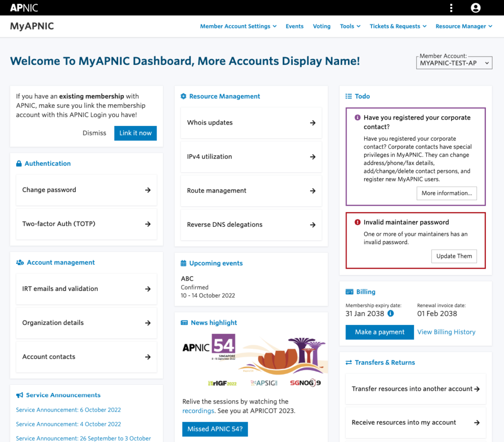Click the arrow on Two-factor Auth (TOTP) row
The height and width of the screenshot is (442, 504).
pyautogui.click(x=148, y=224)
